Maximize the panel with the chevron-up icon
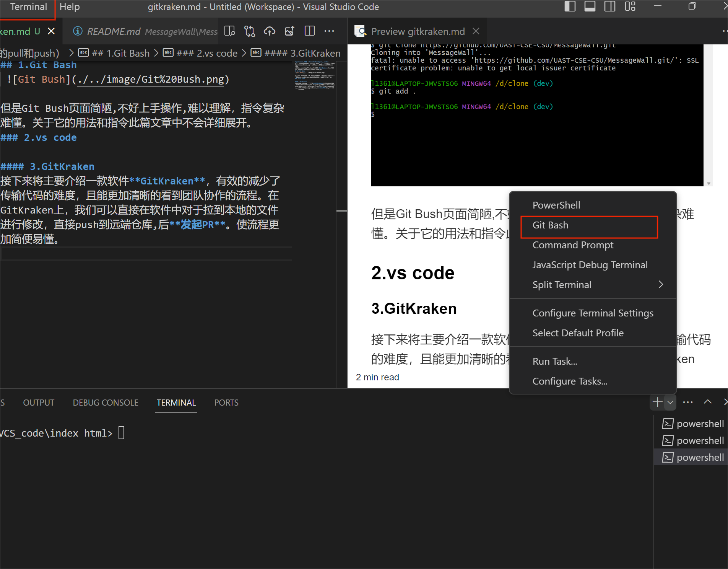Image resolution: width=728 pixels, height=569 pixels. pyautogui.click(x=708, y=402)
